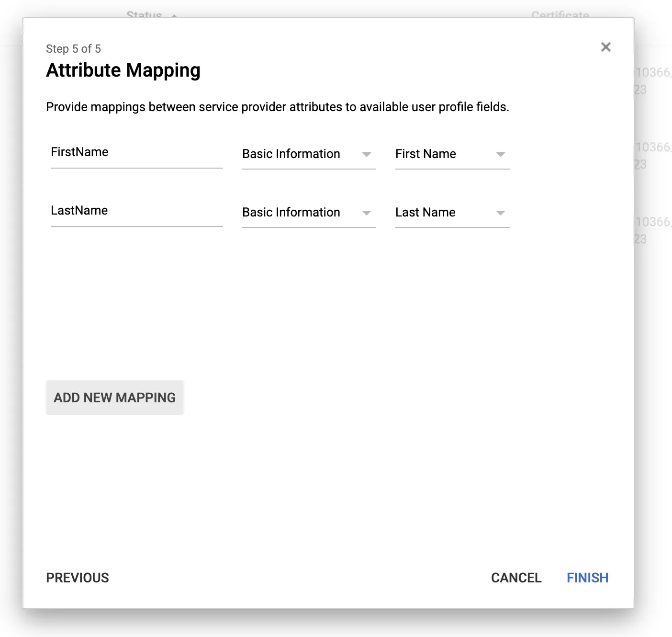672x637 pixels.
Task: Click the Attribute Mapping heading
Action: pyautogui.click(x=123, y=70)
